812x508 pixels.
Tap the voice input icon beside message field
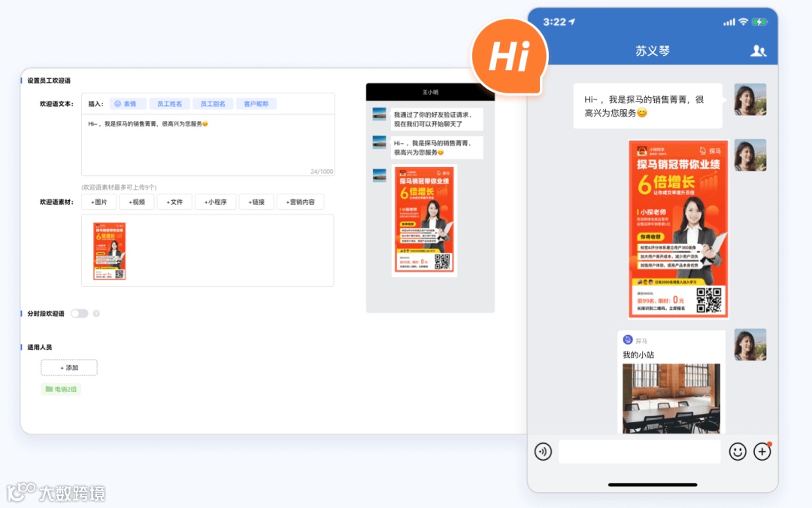point(543,452)
